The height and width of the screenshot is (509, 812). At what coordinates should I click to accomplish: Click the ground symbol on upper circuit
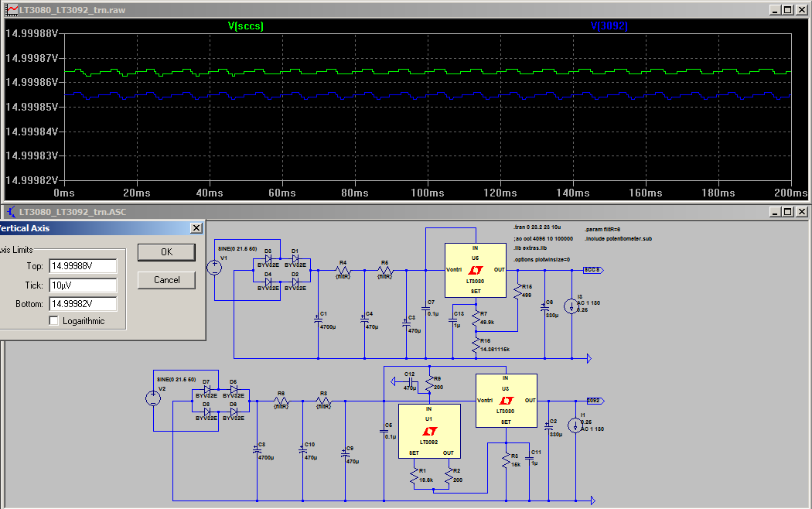point(589,358)
